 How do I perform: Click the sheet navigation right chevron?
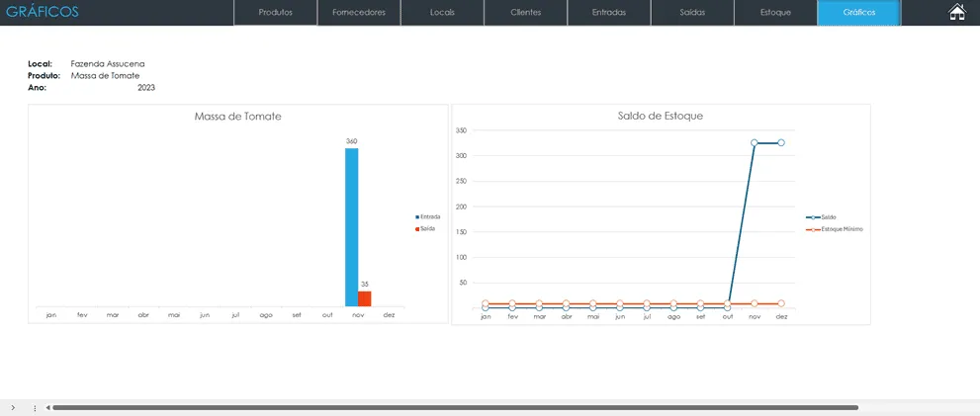tap(13, 407)
